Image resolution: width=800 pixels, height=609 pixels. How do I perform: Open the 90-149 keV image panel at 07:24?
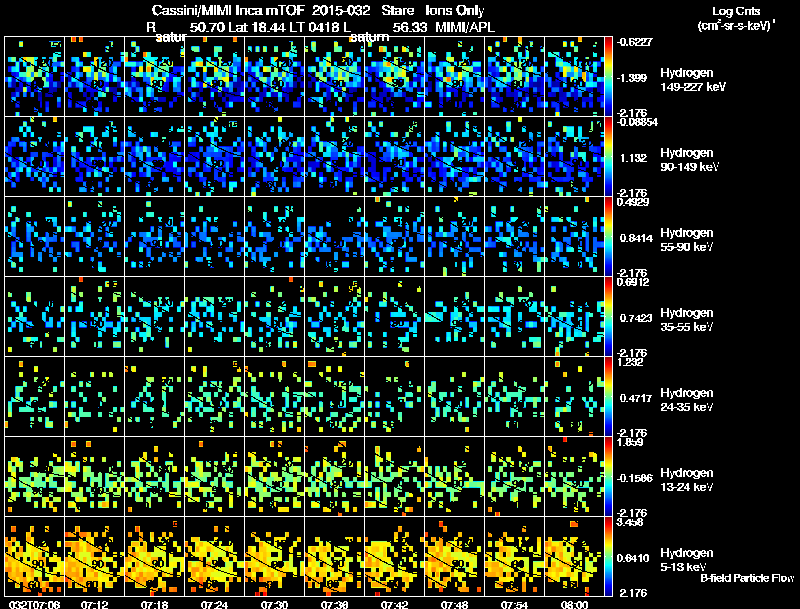click(x=214, y=157)
